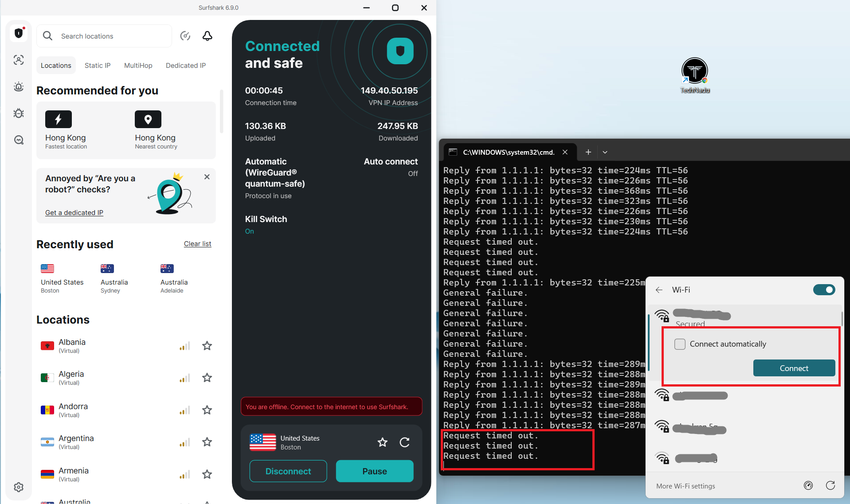Dismiss the dedicated IP promo banner
This screenshot has height=504, width=850.
click(207, 177)
